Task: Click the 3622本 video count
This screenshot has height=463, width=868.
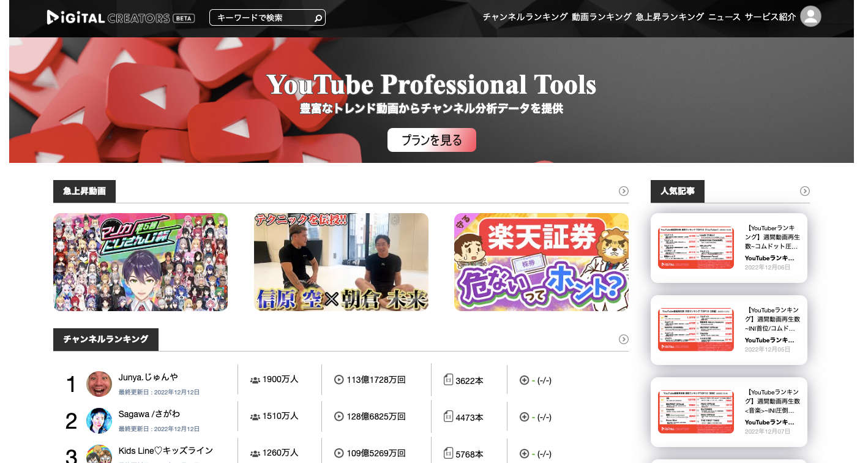Action: 470,380
